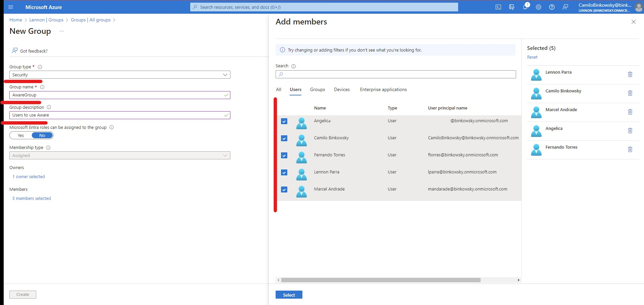
Task: Click the Create button
Action: coord(22,294)
